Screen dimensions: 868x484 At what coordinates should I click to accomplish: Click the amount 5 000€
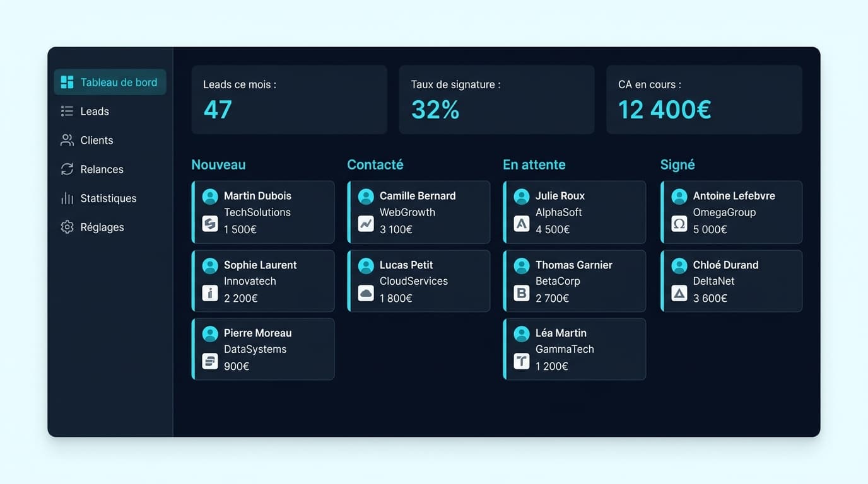[x=710, y=229]
